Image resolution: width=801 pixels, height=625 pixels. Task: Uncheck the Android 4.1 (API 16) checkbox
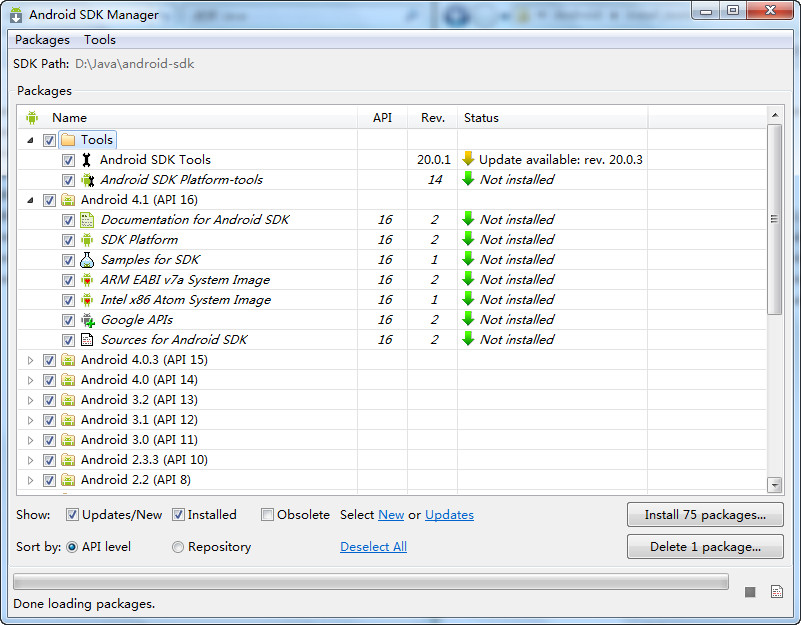pyautogui.click(x=49, y=200)
